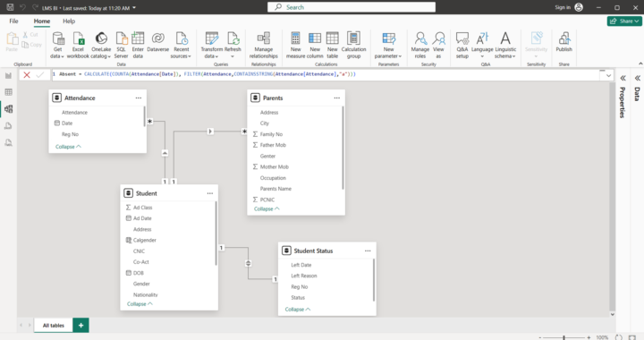Click inside the DAX formula bar

pos(326,74)
